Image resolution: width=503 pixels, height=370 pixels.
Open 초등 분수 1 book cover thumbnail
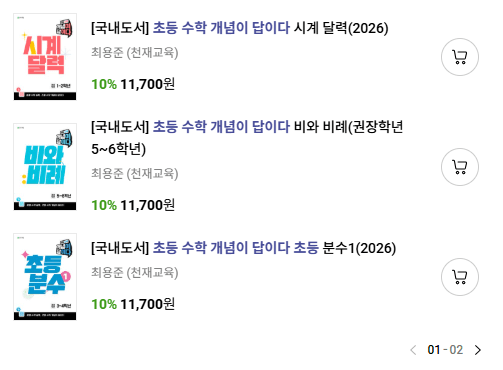(45, 277)
